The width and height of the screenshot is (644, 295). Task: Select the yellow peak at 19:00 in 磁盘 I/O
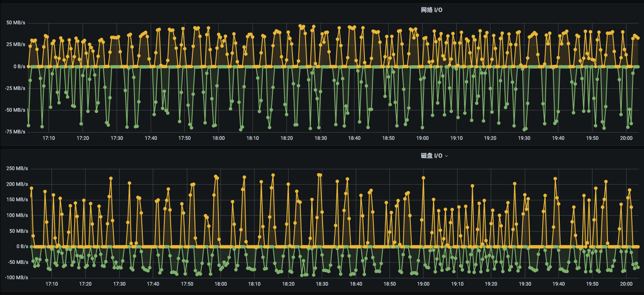pos(423,178)
